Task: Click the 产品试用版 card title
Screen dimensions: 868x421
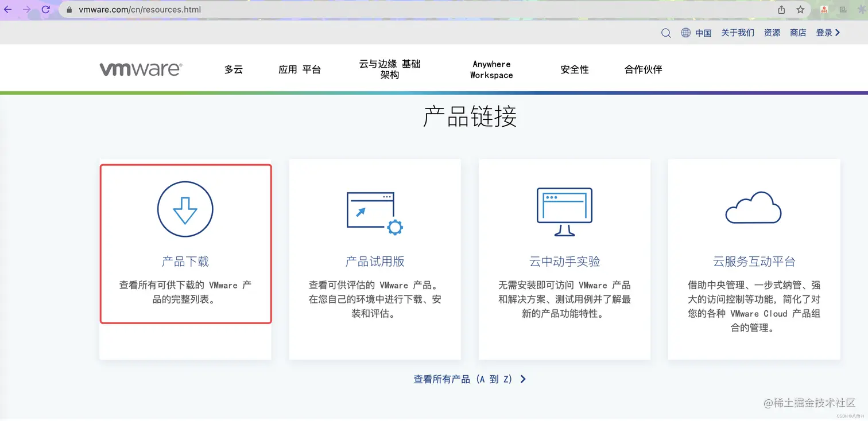Action: [x=375, y=262]
